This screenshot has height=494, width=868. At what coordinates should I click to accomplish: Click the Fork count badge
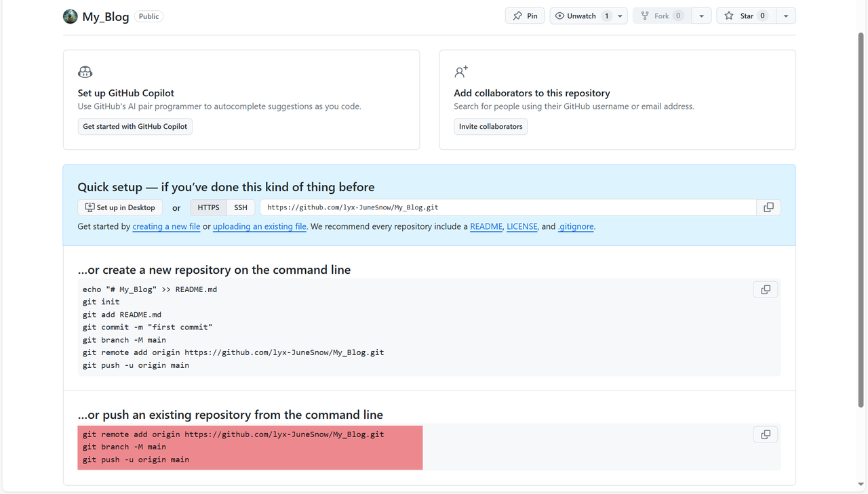pyautogui.click(x=678, y=16)
